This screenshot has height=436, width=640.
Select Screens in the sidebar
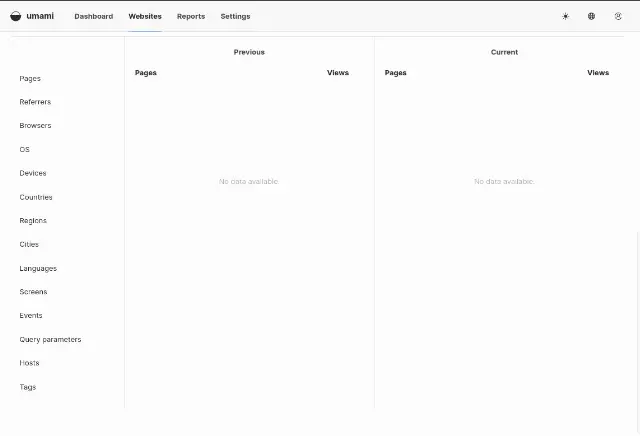coord(33,291)
